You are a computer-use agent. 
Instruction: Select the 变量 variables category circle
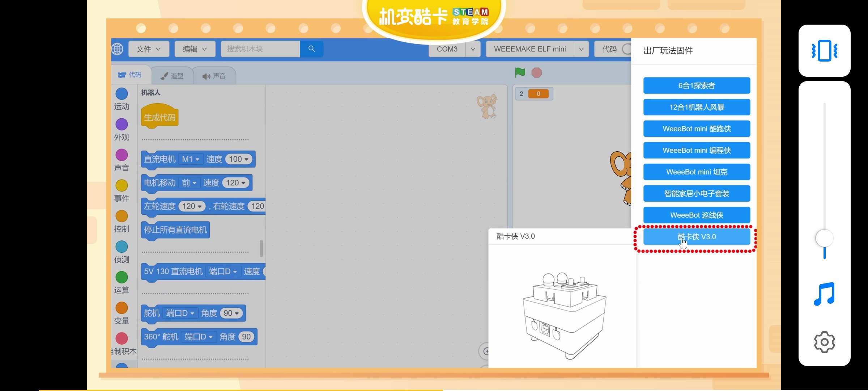point(122,308)
